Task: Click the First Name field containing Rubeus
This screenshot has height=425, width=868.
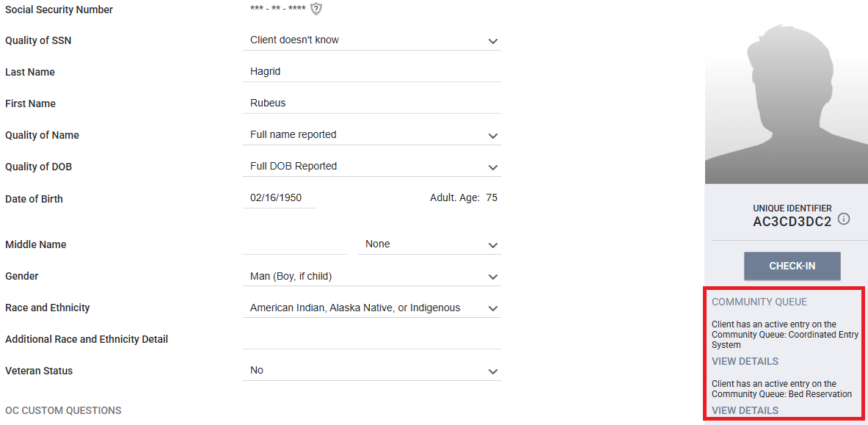Action: (x=371, y=103)
